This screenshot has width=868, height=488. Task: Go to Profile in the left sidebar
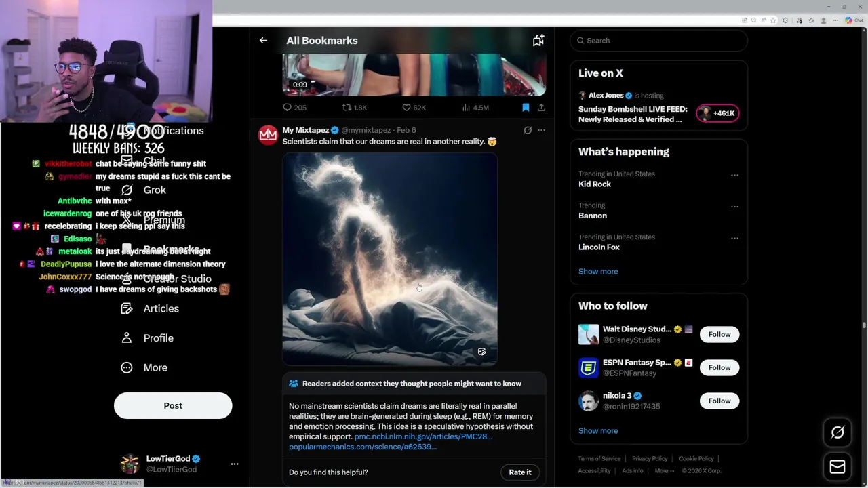pyautogui.click(x=148, y=338)
